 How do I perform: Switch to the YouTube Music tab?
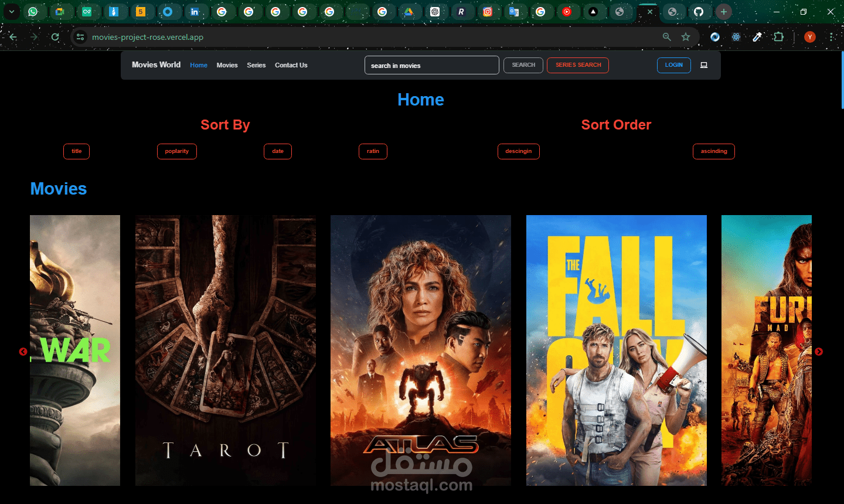[567, 12]
